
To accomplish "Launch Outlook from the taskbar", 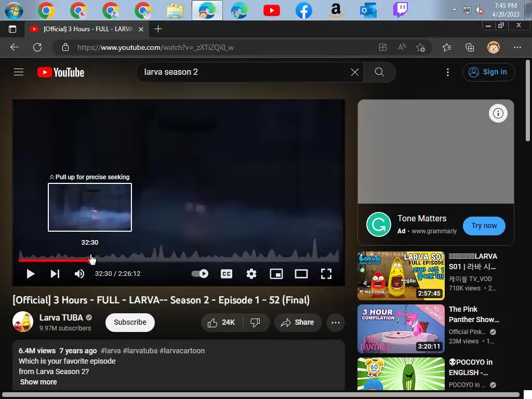I will 368,10.
